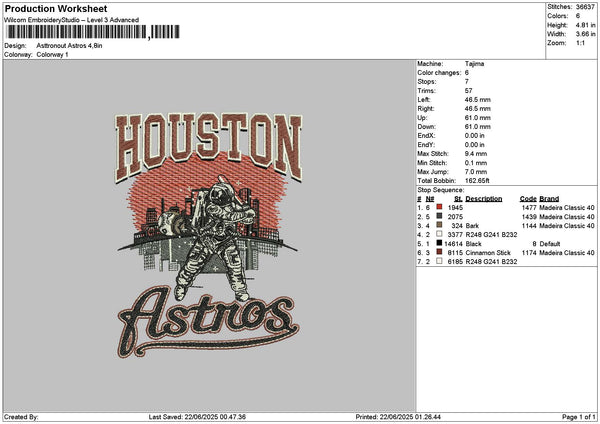Click R248 G241 B232 in stop row 4

pyautogui.click(x=491, y=235)
